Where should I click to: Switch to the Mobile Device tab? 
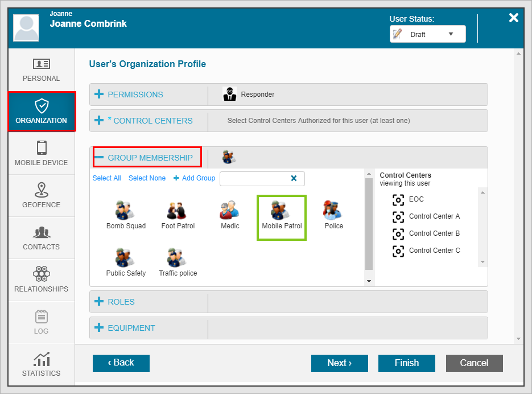coord(41,153)
